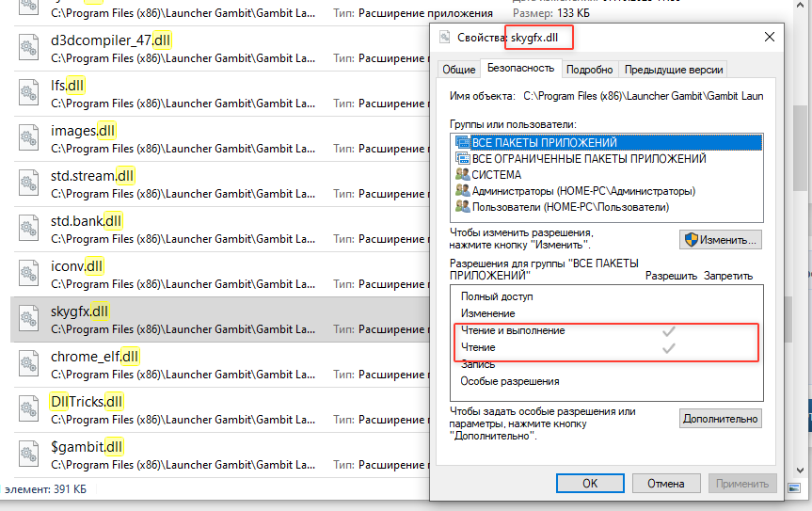Open the Подробно tab
Image resolution: width=812 pixels, height=511 pixels.
point(590,70)
